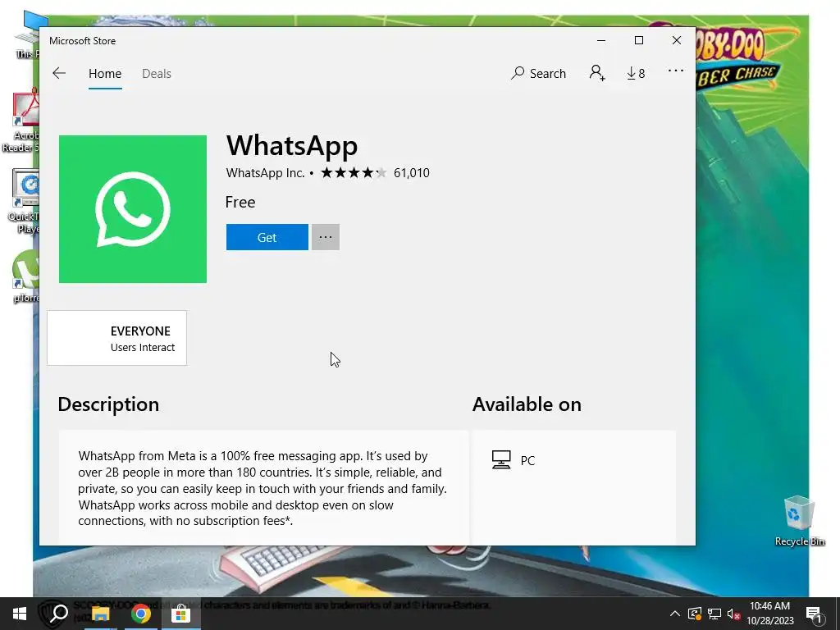Click the muted volume tray icon

733,614
